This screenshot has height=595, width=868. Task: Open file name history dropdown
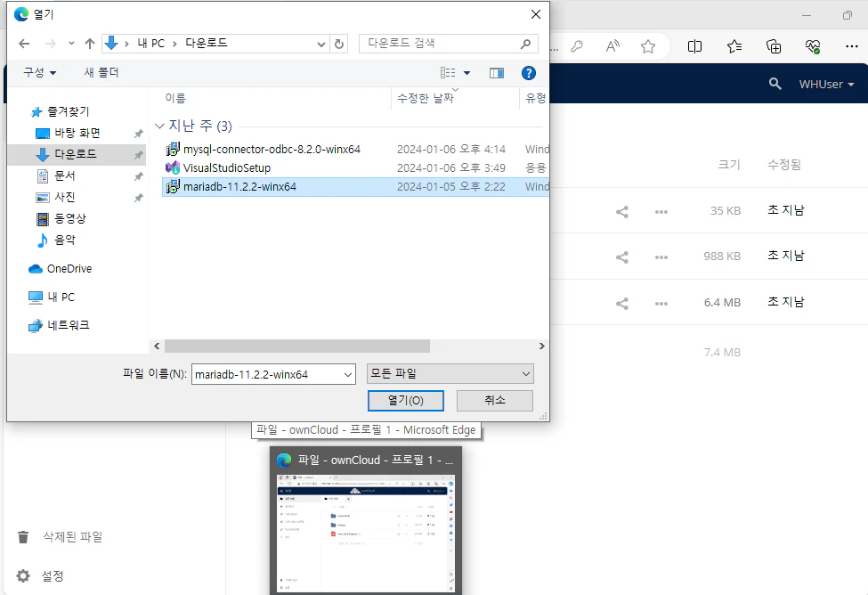(x=348, y=374)
